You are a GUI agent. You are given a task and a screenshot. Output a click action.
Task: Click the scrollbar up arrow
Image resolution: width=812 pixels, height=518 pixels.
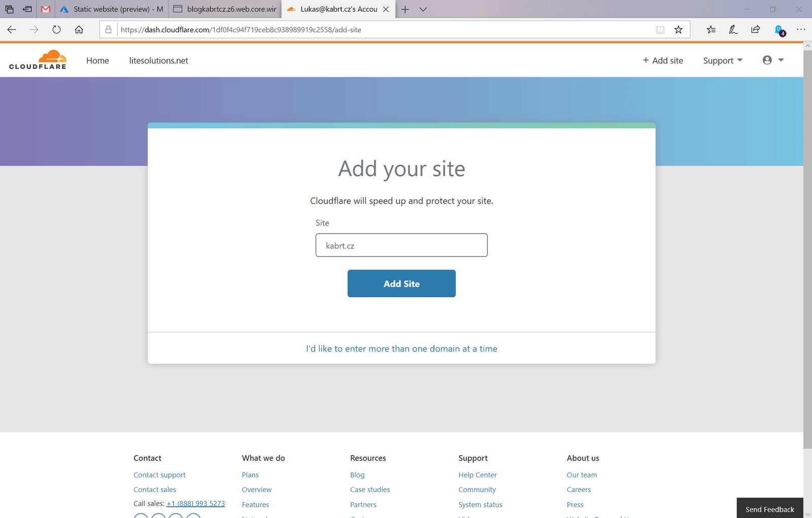pos(807,46)
